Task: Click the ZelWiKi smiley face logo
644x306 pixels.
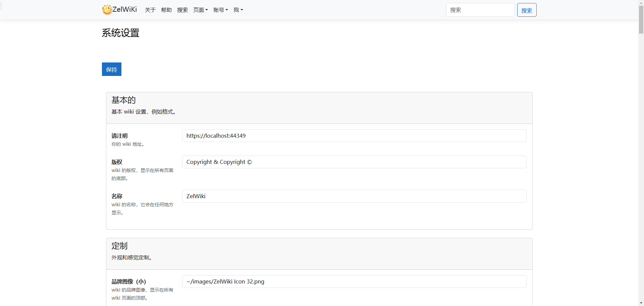Action: [107, 10]
